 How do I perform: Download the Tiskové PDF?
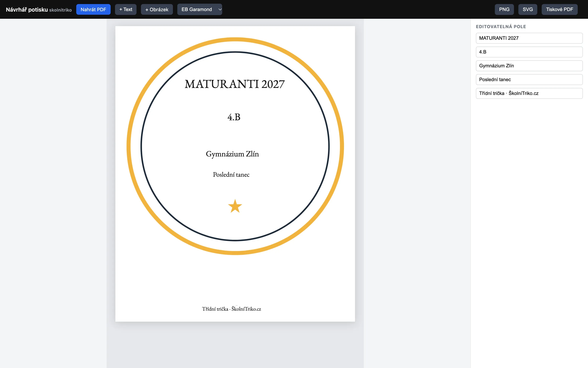[x=559, y=10]
